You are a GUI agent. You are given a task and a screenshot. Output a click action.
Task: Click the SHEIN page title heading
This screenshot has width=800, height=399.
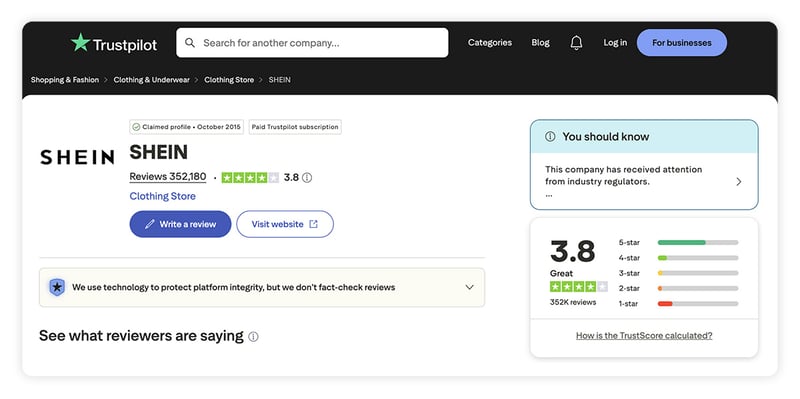click(x=158, y=152)
